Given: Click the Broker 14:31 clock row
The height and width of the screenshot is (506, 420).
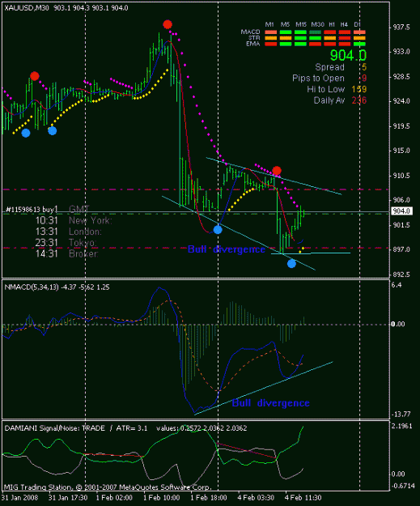Looking at the screenshot, I should tap(66, 253).
